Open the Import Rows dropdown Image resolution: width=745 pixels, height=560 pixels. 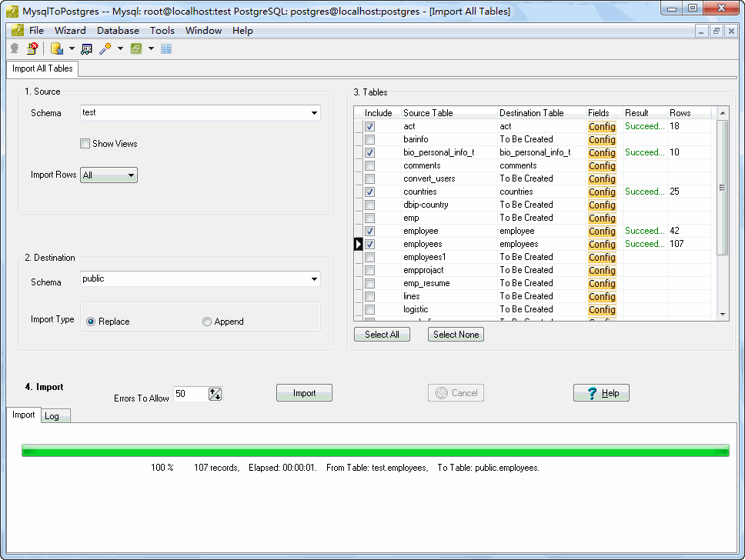point(131,175)
